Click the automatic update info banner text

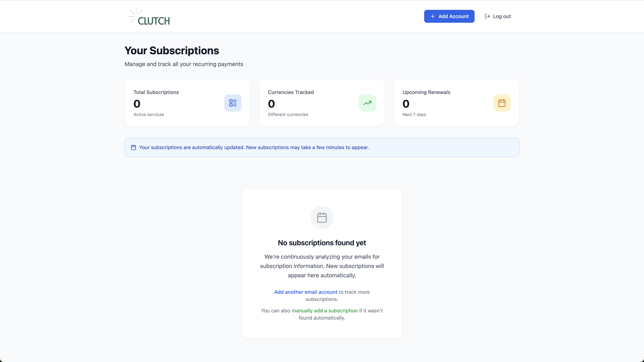[x=254, y=147]
